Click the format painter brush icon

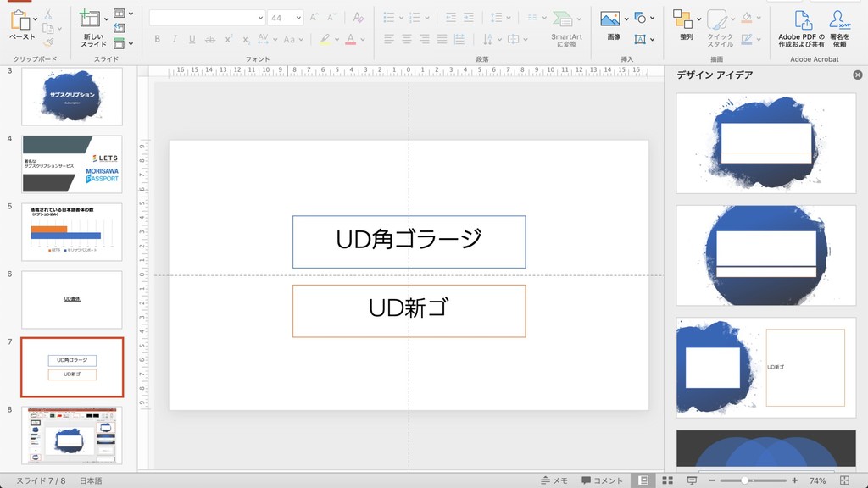pos(48,42)
